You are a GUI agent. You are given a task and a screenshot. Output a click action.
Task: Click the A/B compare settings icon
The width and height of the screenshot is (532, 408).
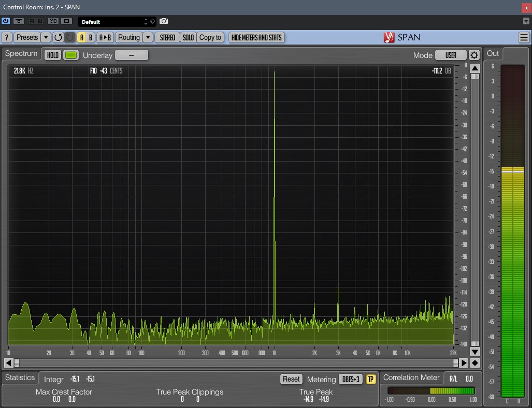pyautogui.click(x=53, y=21)
